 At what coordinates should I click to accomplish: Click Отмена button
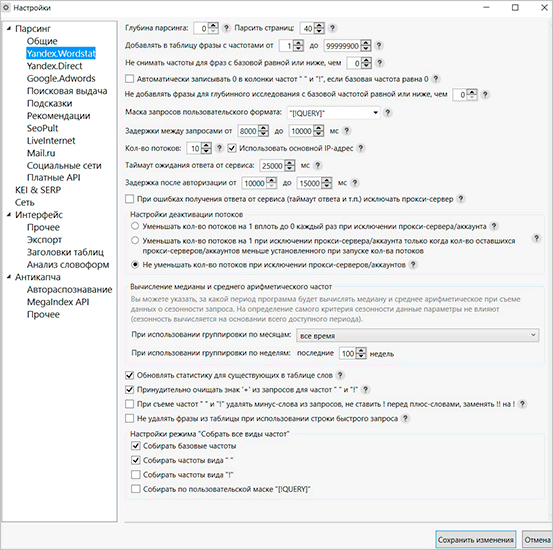coord(537,540)
